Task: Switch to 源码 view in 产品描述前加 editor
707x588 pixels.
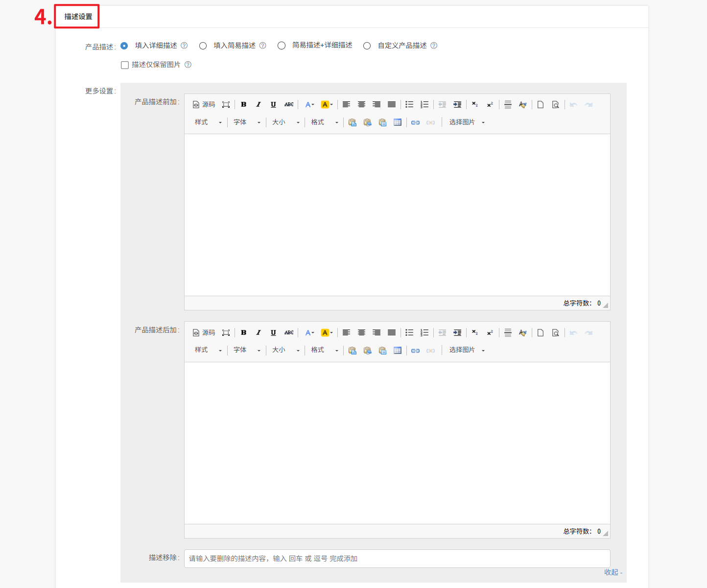Action: tap(204, 105)
